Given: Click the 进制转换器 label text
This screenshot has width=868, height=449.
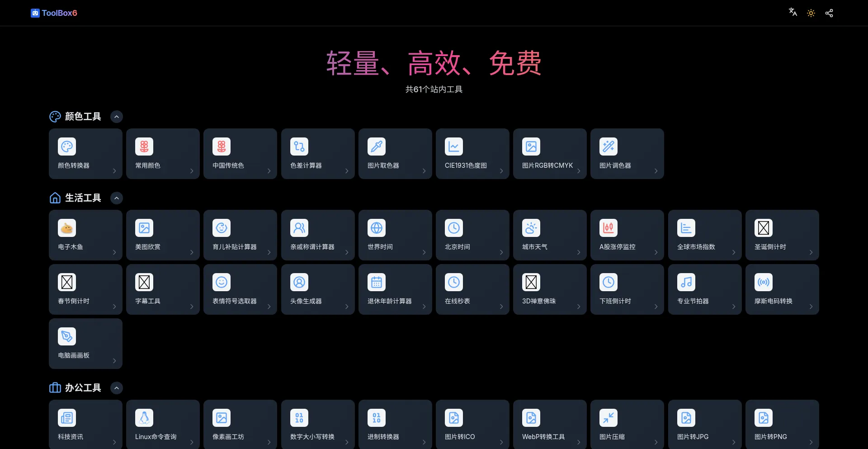Looking at the screenshot, I should tap(383, 437).
